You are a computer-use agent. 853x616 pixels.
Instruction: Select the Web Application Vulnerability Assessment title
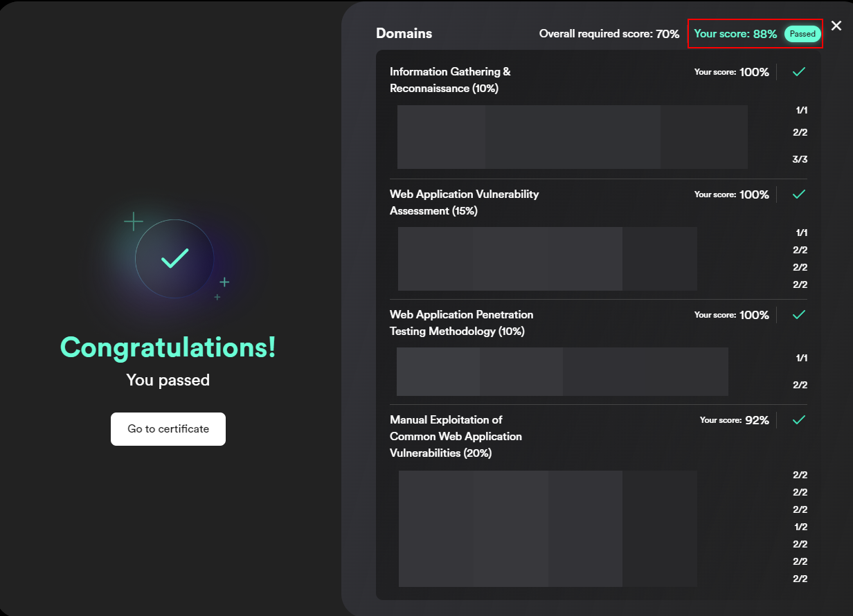point(464,203)
